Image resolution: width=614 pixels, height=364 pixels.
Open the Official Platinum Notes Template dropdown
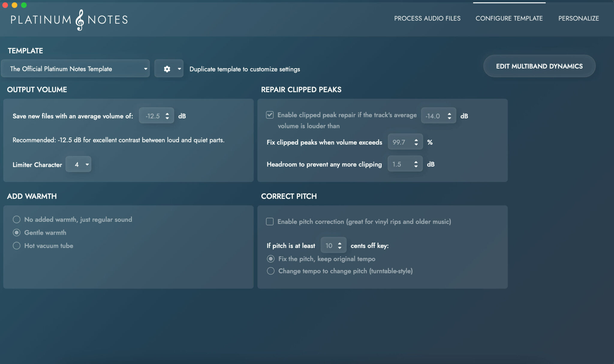(x=76, y=69)
